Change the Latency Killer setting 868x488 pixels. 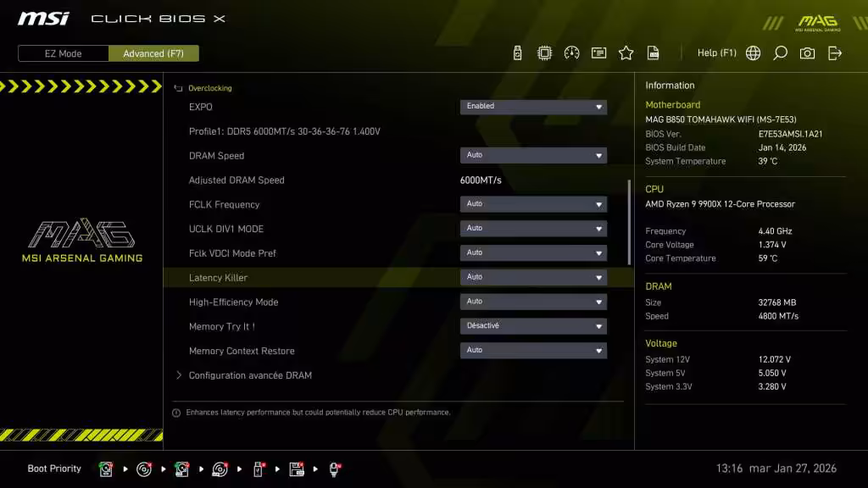(x=533, y=277)
